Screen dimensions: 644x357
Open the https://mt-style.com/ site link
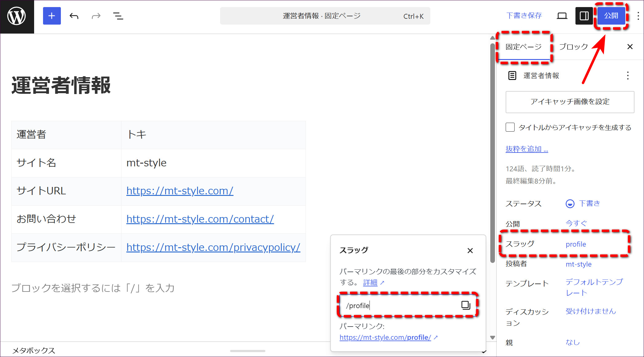(180, 191)
